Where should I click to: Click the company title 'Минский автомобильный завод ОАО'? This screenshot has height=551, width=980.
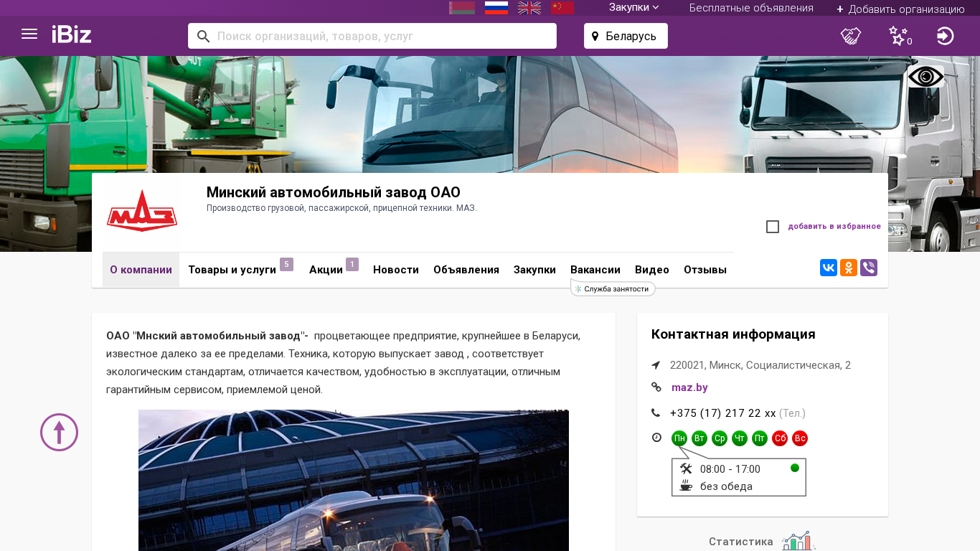tap(334, 192)
